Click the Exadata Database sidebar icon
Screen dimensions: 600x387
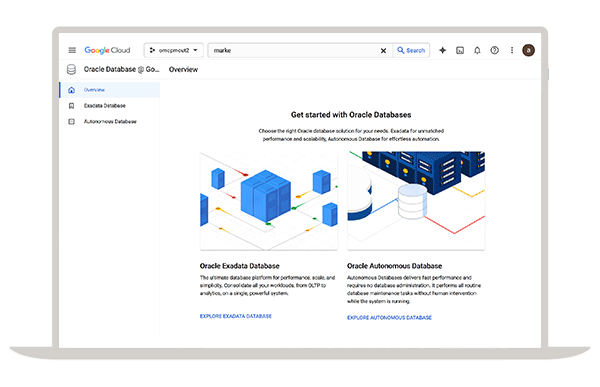click(71, 106)
